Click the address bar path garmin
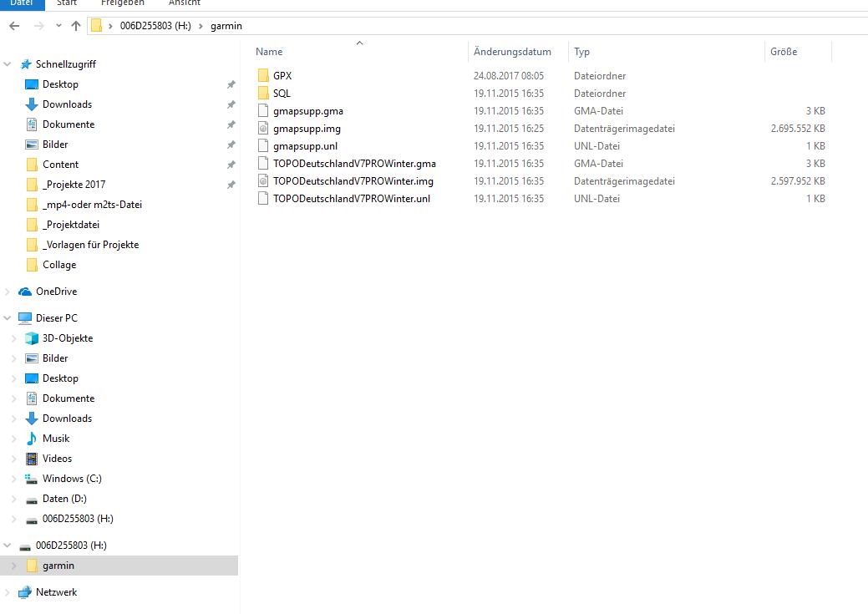Viewport: 868px width, 614px height. click(x=226, y=26)
